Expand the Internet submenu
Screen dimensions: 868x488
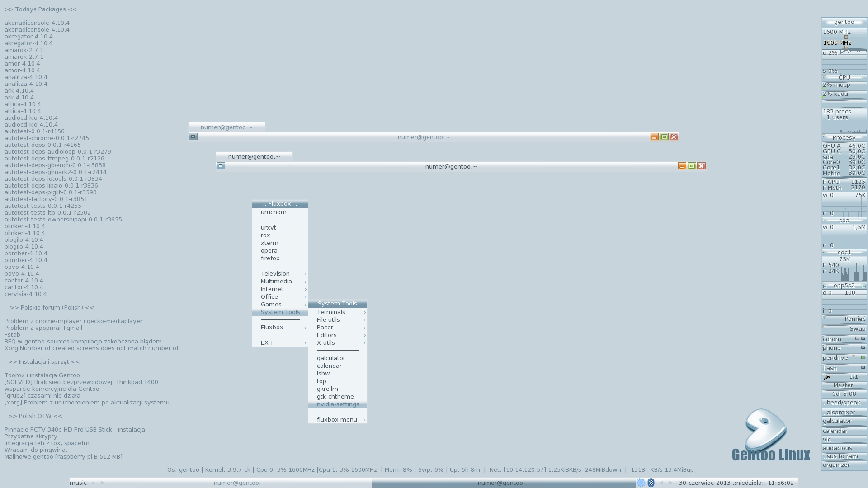(x=280, y=289)
